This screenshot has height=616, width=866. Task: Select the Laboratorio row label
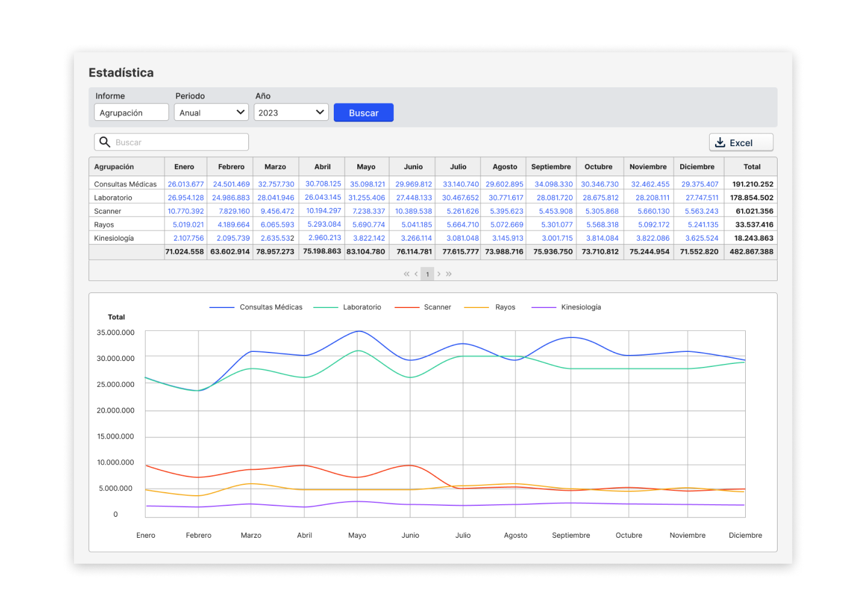[x=113, y=197]
